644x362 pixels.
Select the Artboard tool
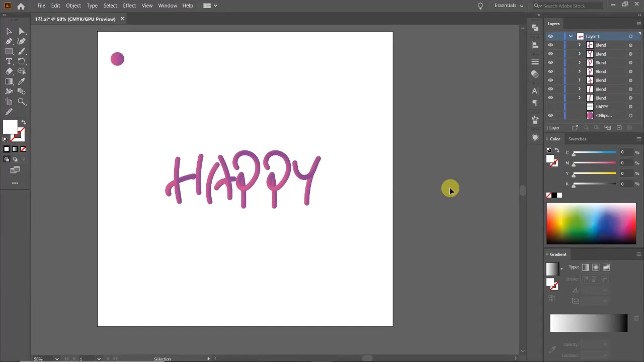coord(9,102)
